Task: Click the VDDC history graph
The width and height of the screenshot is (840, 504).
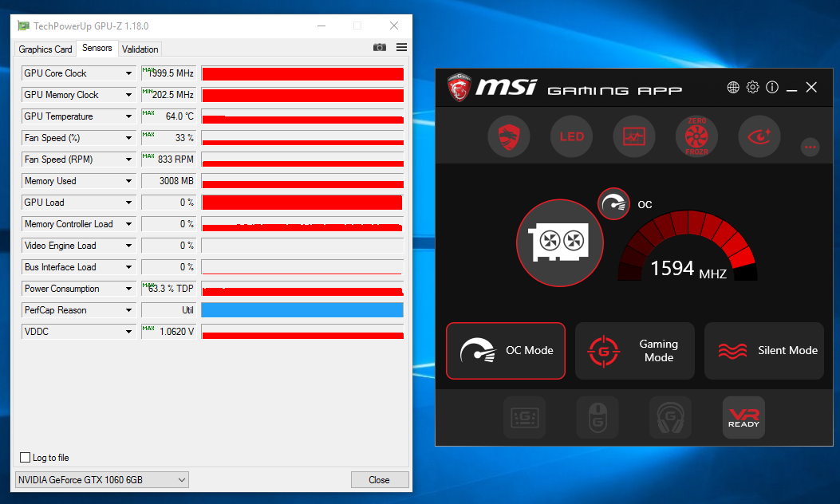Action: 302,332
